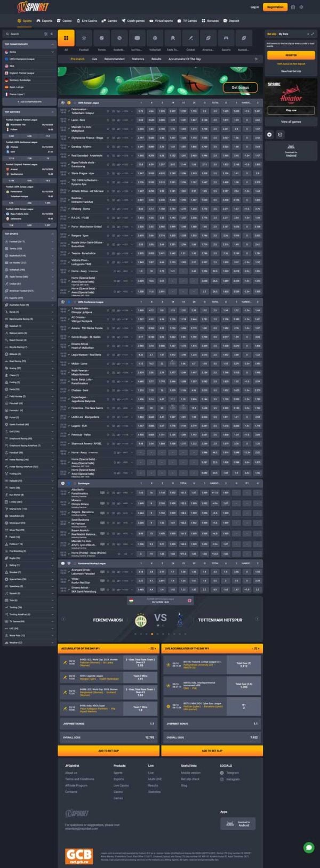320x868 pixels.
Task: Open the gift bonuses icon in header
Action: [293, 7]
